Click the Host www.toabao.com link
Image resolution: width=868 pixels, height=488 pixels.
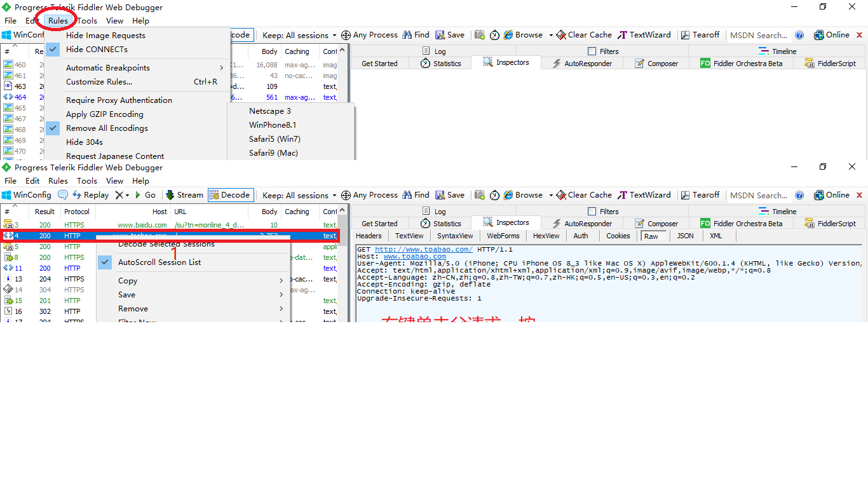tap(415, 257)
